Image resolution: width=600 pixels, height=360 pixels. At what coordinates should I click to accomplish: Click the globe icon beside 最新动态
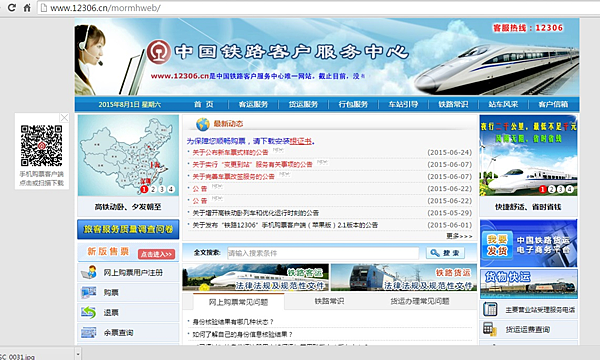[x=203, y=124]
